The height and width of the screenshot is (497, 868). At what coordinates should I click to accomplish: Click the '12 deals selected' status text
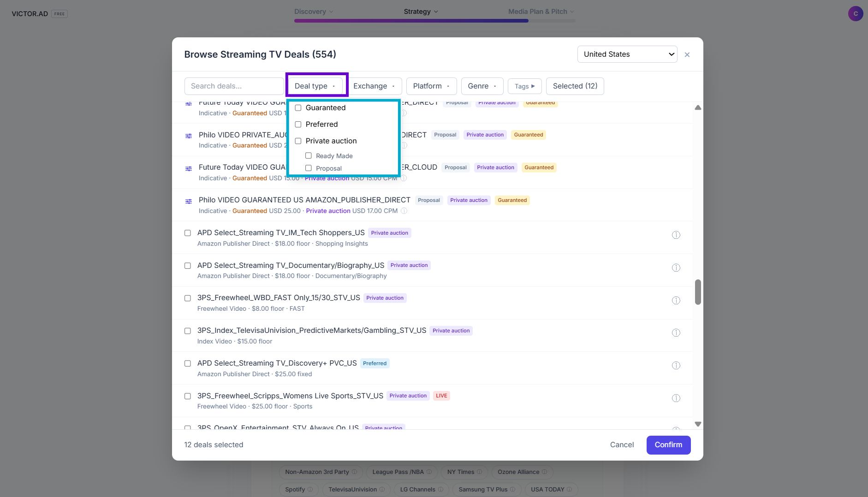pos(214,445)
